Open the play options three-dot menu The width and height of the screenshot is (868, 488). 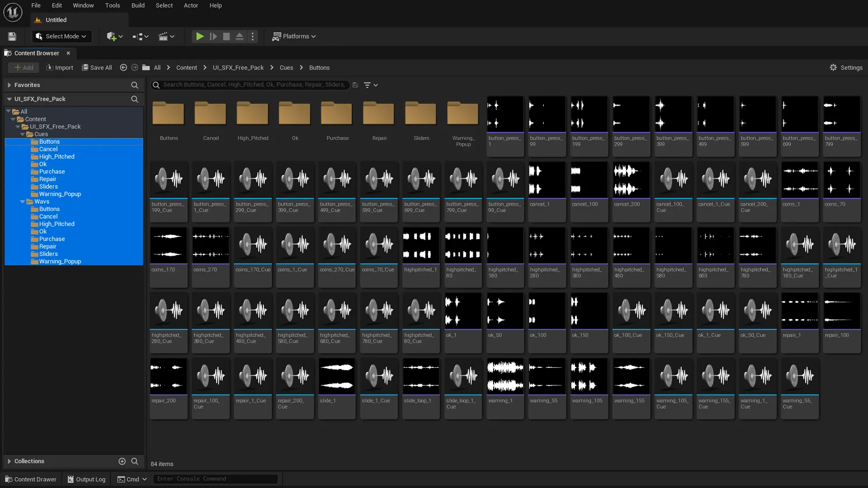click(253, 36)
